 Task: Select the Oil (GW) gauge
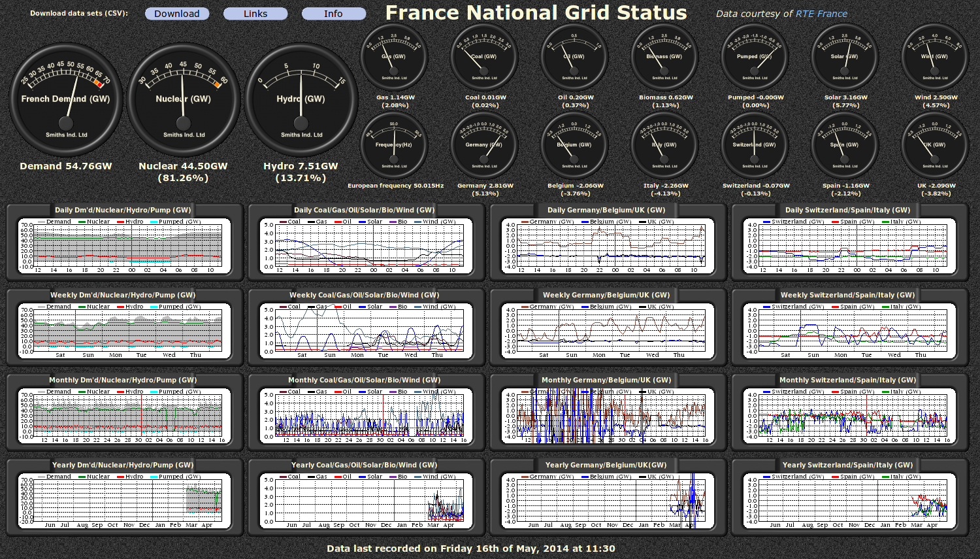pos(574,57)
